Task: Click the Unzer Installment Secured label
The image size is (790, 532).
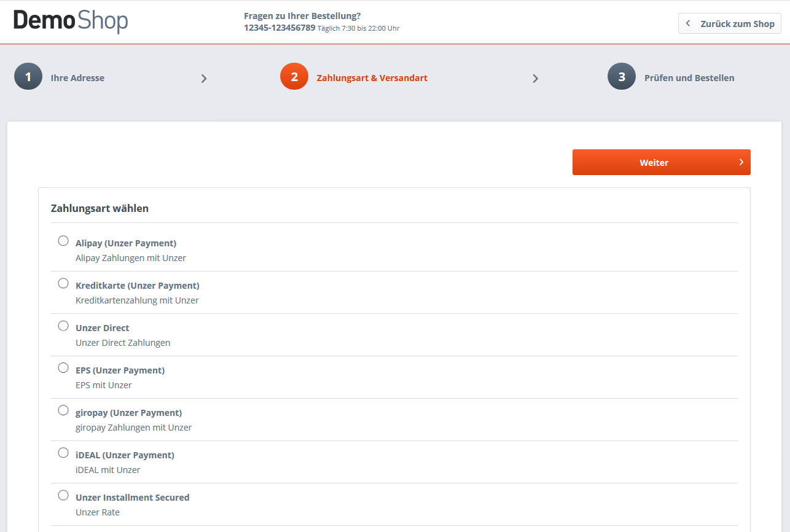Action: pyautogui.click(x=133, y=498)
